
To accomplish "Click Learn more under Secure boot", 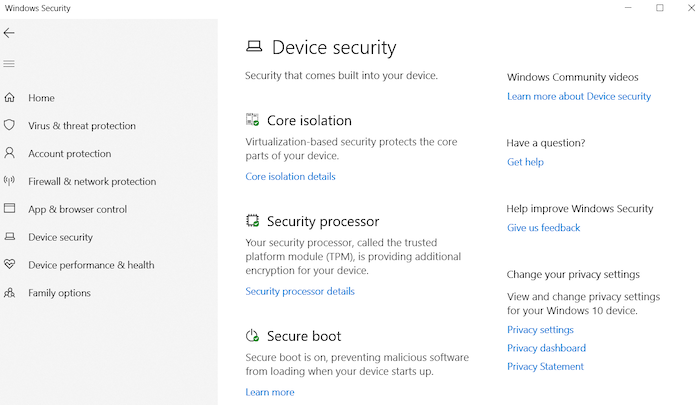I will click(270, 392).
